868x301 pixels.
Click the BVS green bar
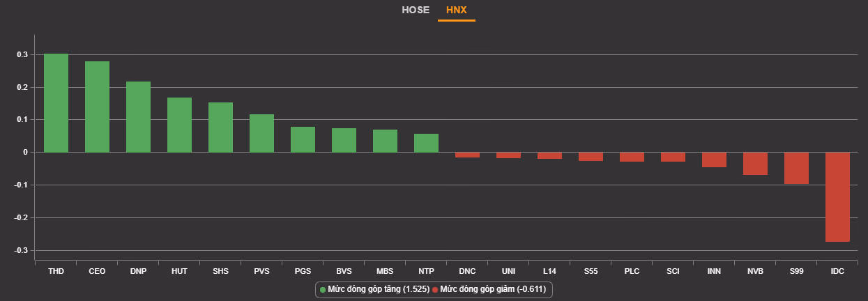pyautogui.click(x=344, y=140)
